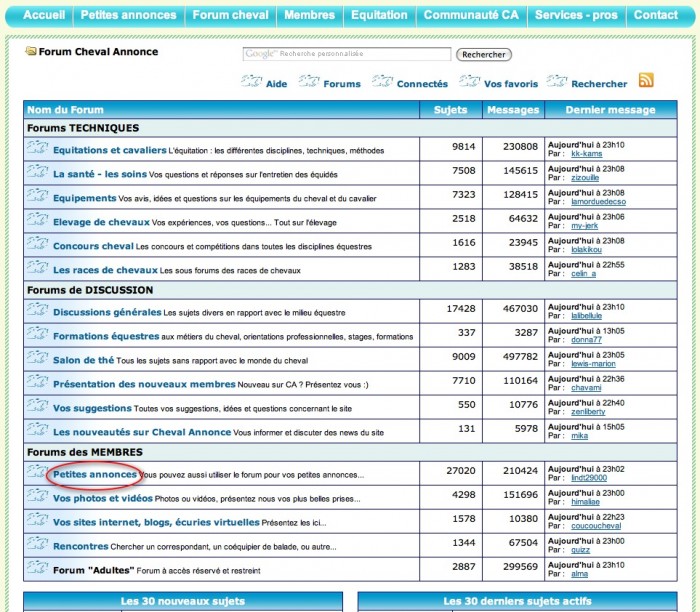
Task: Click the forum icon in Concours cheval row
Action: click(37, 243)
